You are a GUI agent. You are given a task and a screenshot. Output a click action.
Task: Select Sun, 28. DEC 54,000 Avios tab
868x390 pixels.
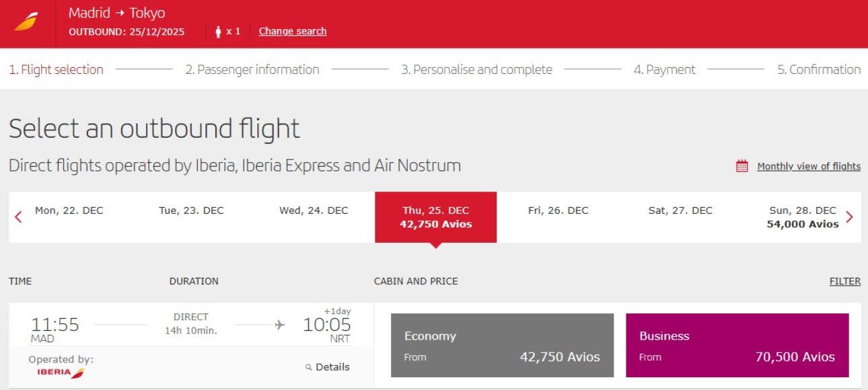[803, 217]
